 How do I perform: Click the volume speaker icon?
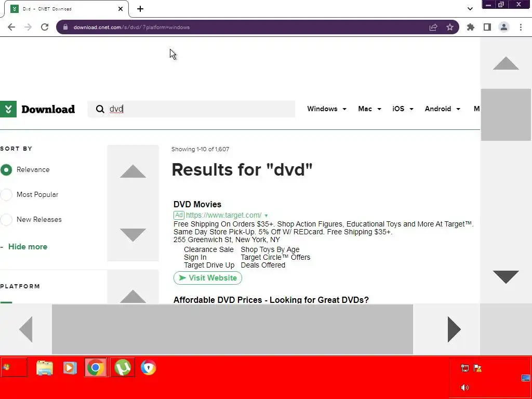[x=465, y=388]
